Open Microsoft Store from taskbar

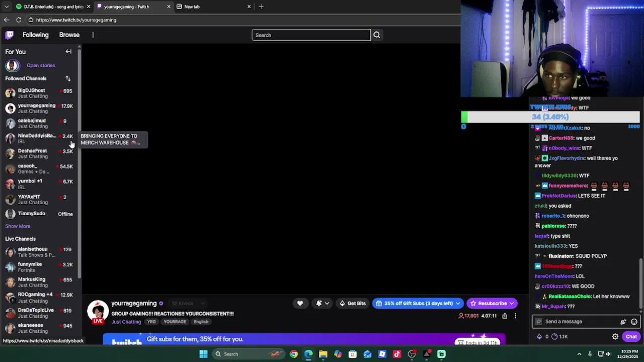point(353,354)
